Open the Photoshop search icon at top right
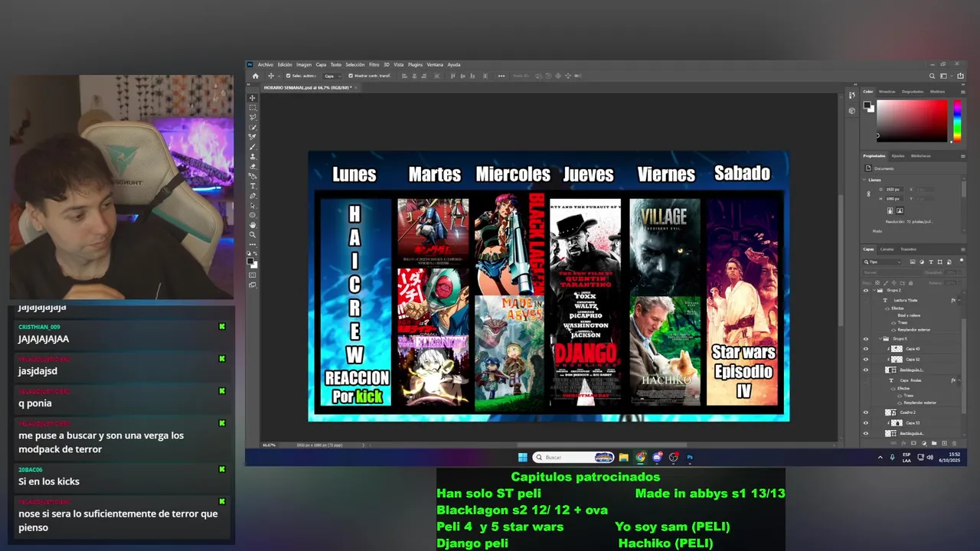This screenshot has width=980, height=551. (932, 76)
